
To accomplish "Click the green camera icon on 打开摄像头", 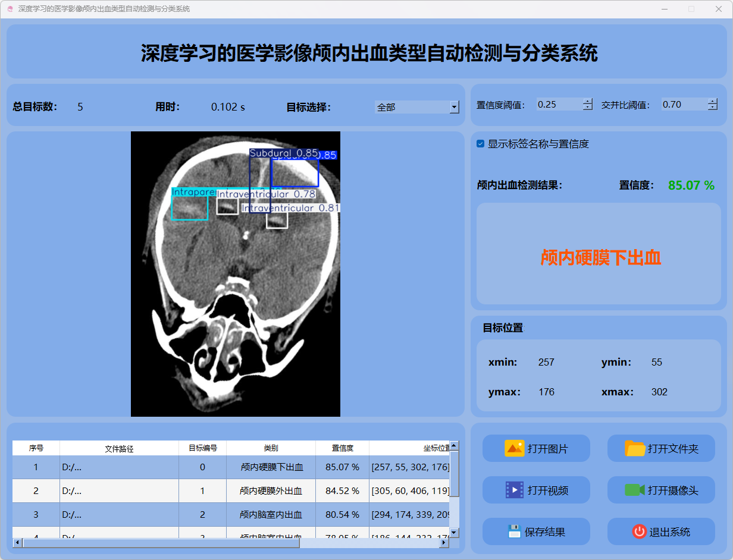I will pyautogui.click(x=635, y=490).
